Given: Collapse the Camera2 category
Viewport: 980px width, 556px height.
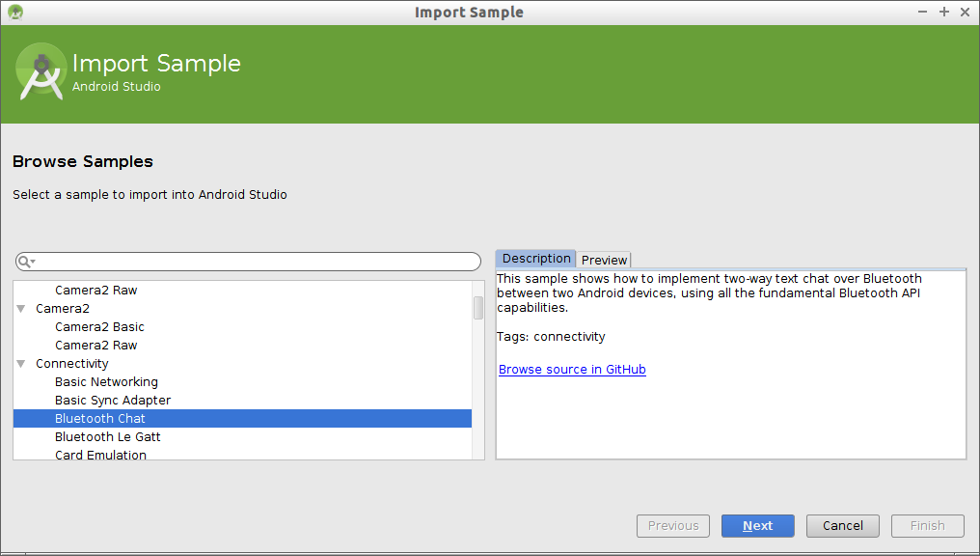Looking at the screenshot, I should (x=22, y=308).
